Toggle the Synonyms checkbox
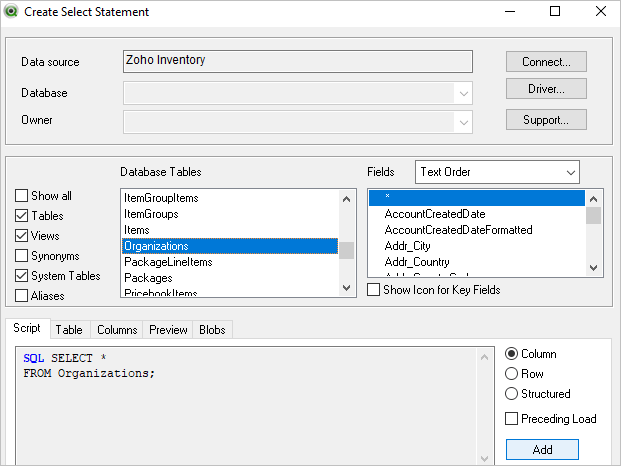Image resolution: width=621 pixels, height=466 pixels. pyautogui.click(x=22, y=256)
